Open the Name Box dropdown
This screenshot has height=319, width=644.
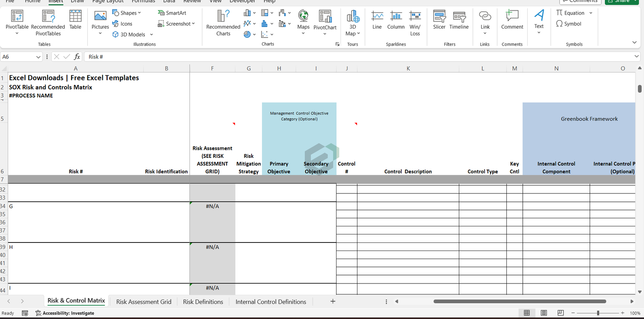(38, 57)
